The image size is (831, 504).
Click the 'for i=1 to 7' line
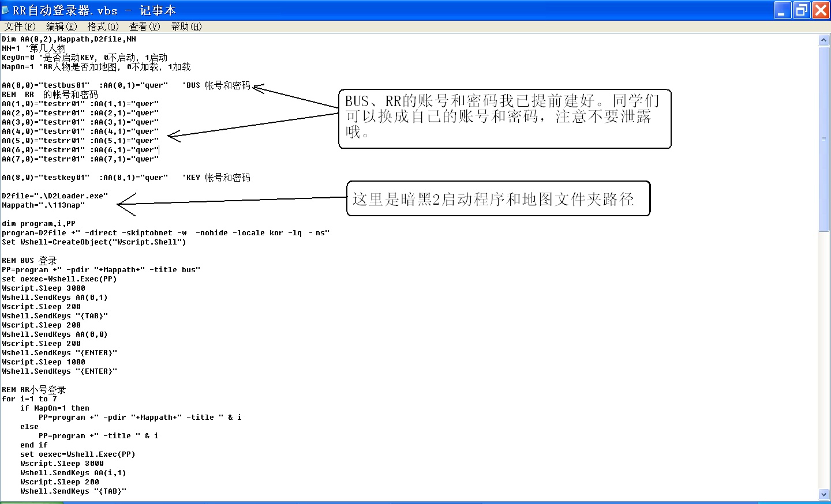coord(29,399)
